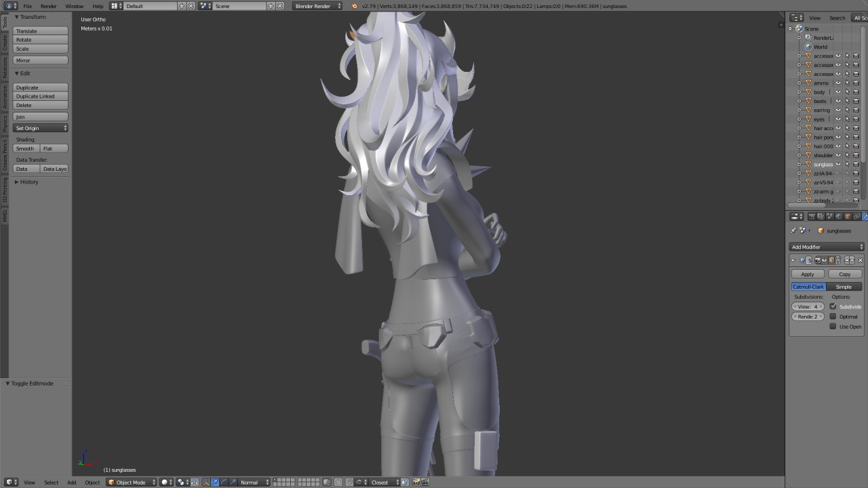
Task: Open the Set Origin dropdown
Action: click(41, 128)
